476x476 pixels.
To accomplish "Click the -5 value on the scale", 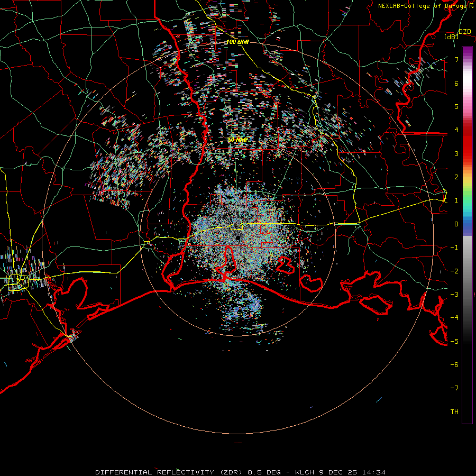I will (x=454, y=341).
